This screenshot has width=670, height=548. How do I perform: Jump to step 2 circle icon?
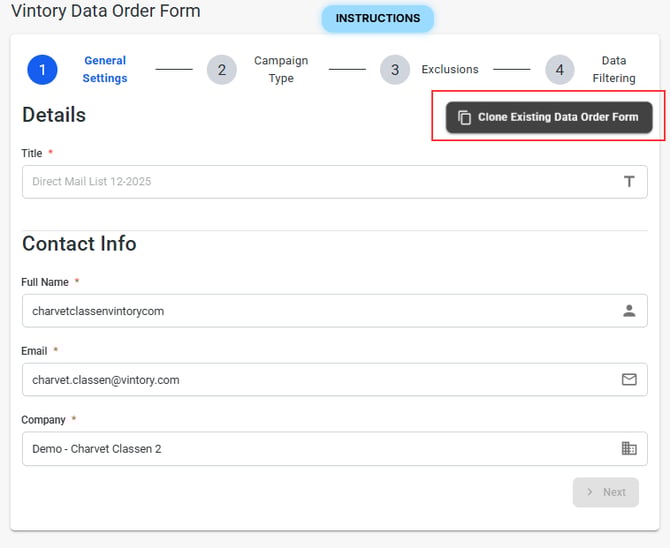pos(221,70)
